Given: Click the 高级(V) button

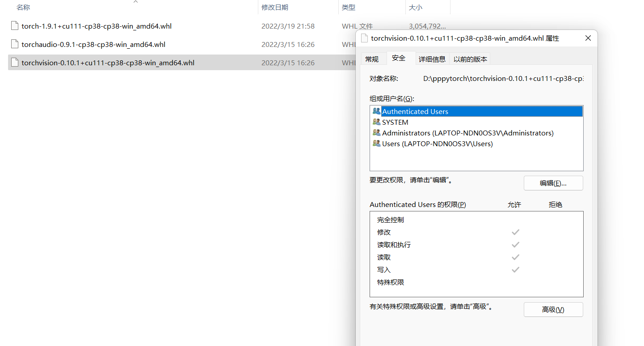Looking at the screenshot, I should point(553,310).
